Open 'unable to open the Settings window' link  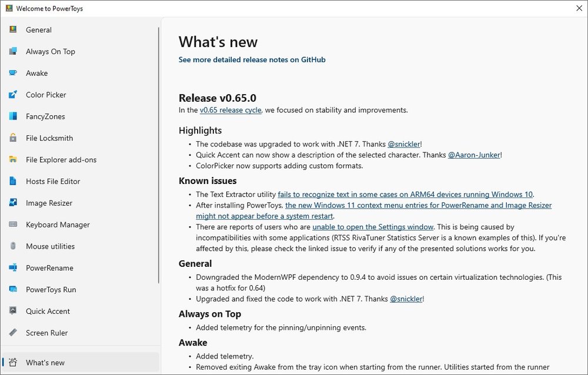tap(373, 227)
